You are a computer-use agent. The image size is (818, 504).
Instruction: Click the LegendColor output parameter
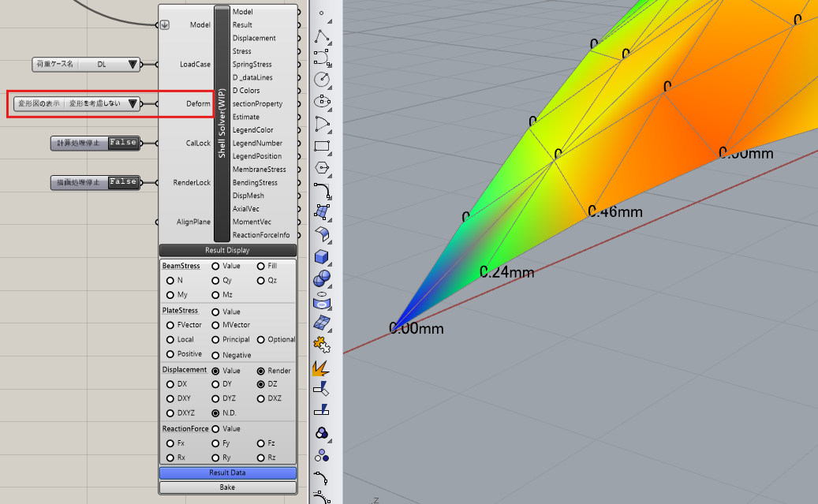tap(252, 130)
